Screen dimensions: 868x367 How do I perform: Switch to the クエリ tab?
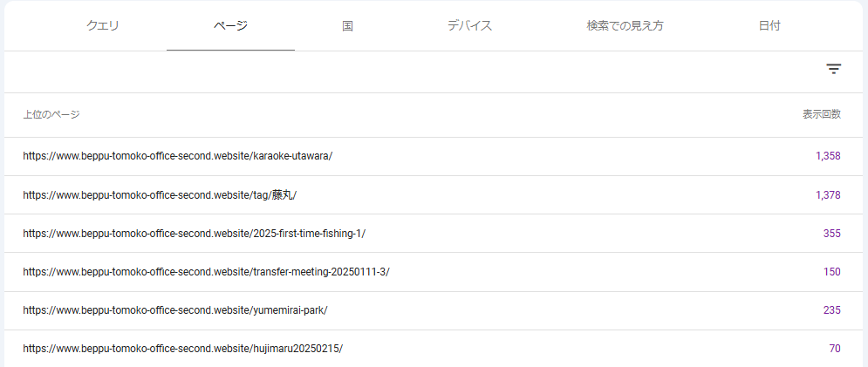click(x=103, y=26)
